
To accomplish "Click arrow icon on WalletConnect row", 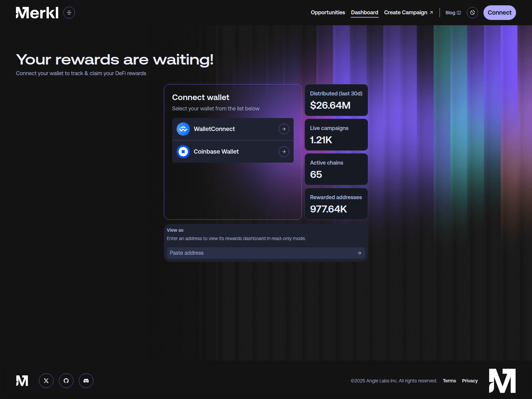I will 284,129.
